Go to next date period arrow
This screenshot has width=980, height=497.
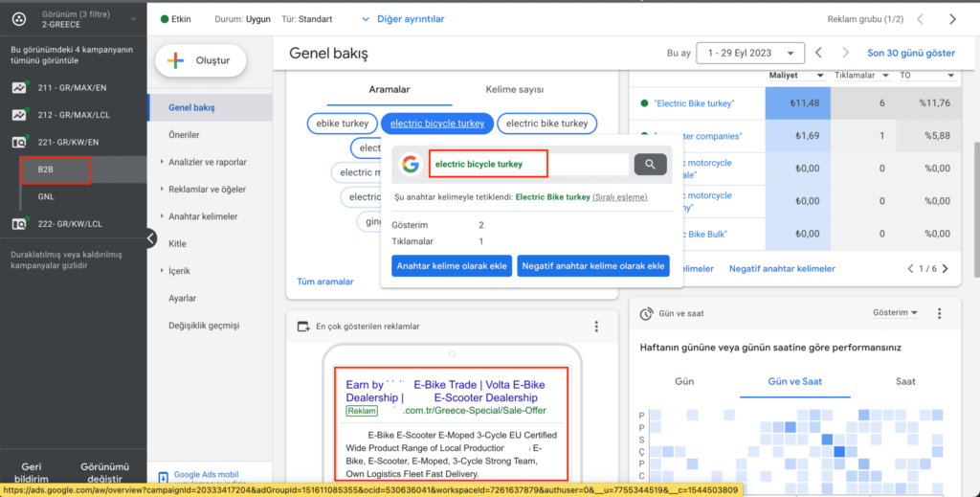(x=845, y=53)
